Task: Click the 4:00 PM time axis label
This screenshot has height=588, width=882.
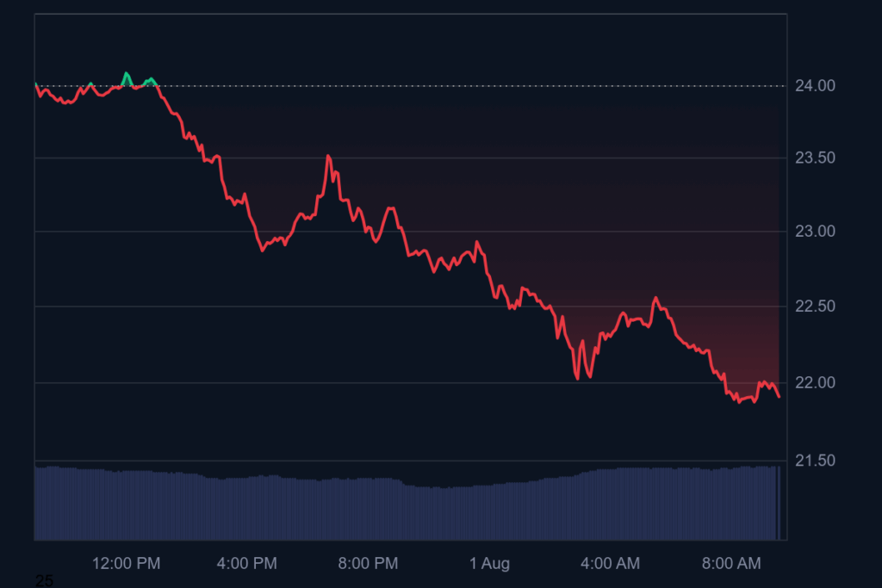Action: (247, 564)
